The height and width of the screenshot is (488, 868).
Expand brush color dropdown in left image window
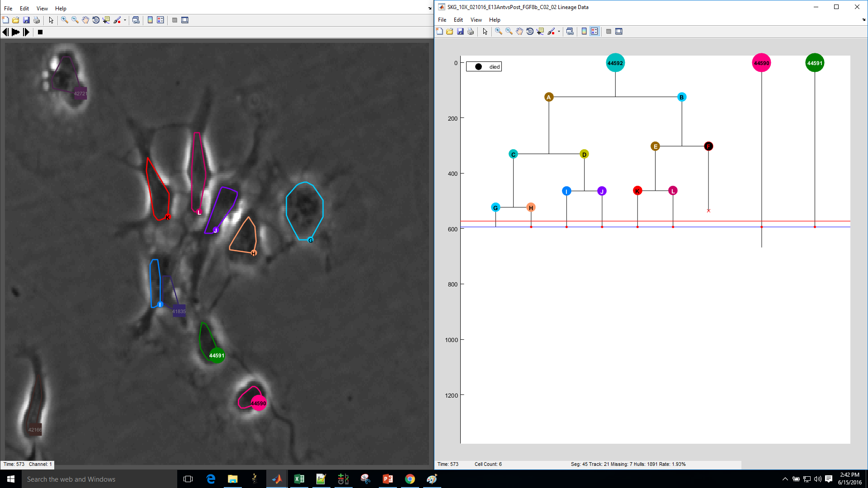[125, 20]
